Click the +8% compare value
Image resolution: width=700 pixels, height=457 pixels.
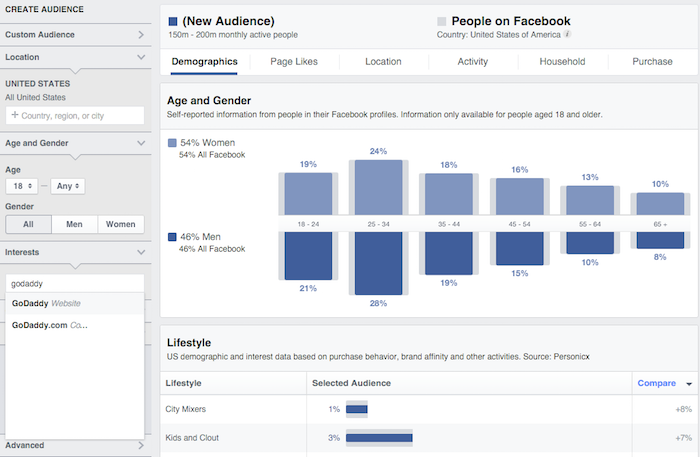683,409
